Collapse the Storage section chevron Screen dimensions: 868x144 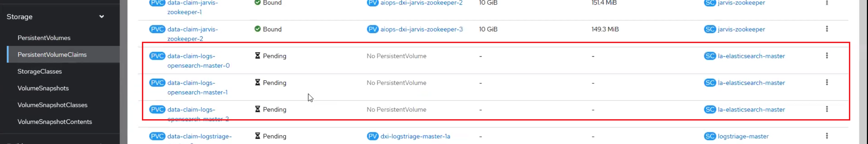pos(102,16)
